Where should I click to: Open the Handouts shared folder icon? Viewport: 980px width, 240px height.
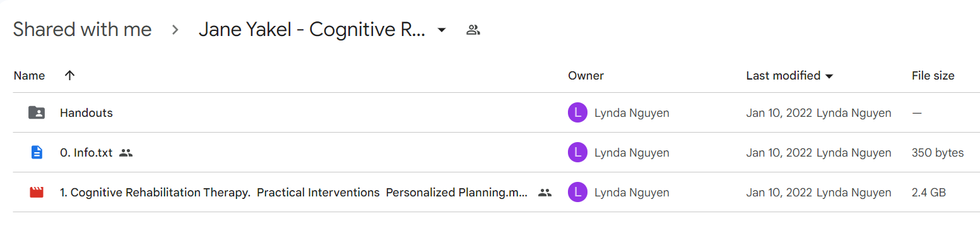[x=37, y=113]
